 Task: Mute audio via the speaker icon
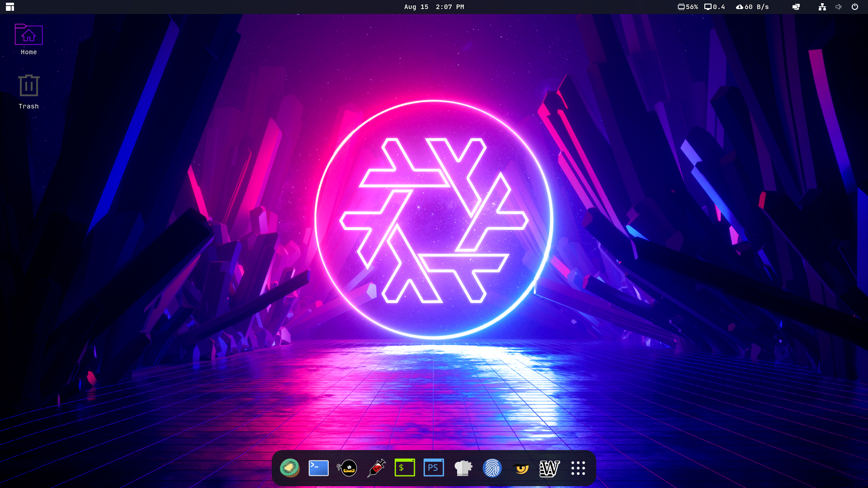coord(838,7)
